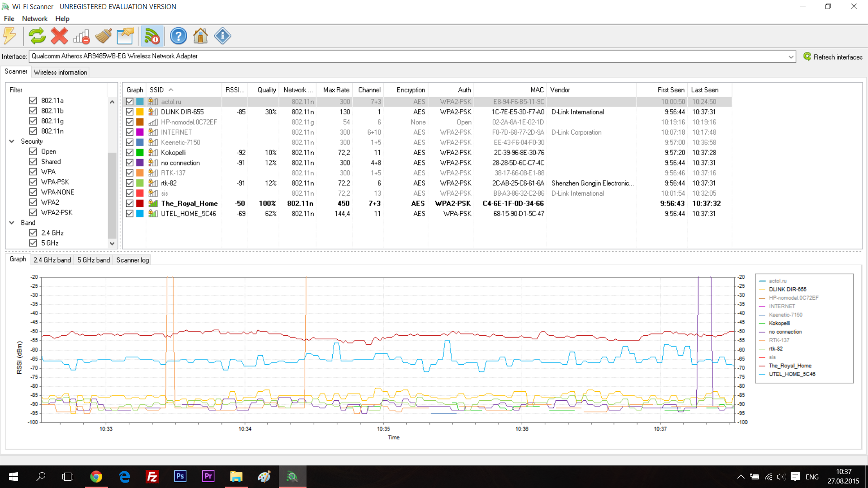
Task: Open Photoshop from taskbar
Action: tap(180, 477)
